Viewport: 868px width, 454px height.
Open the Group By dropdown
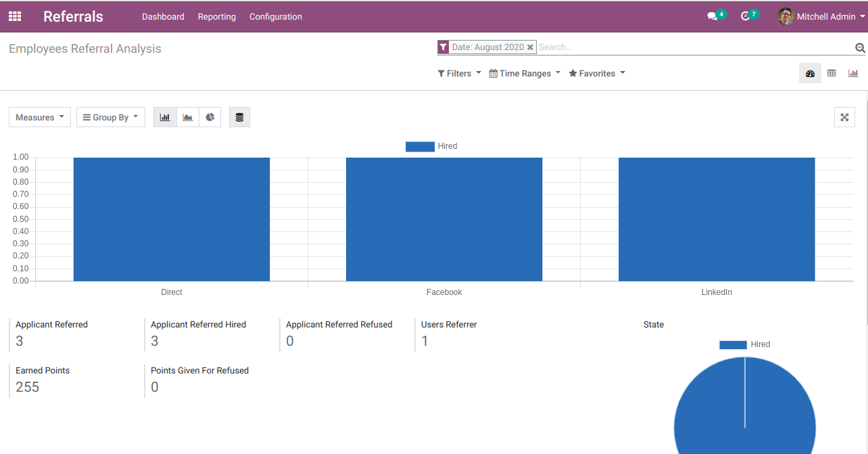[111, 117]
